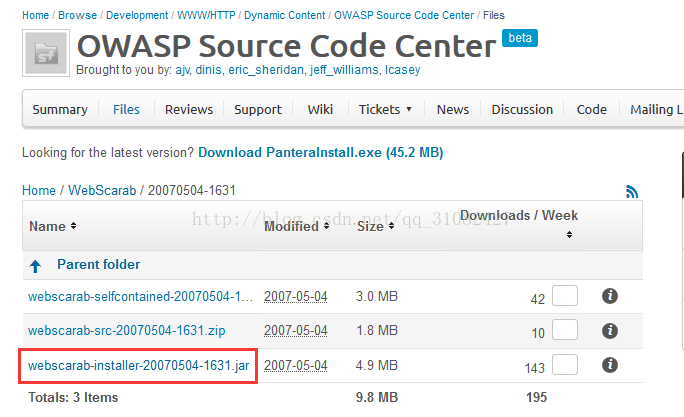The image size is (684, 417).
Task: Open contributor ajv's profile
Action: 182,70
